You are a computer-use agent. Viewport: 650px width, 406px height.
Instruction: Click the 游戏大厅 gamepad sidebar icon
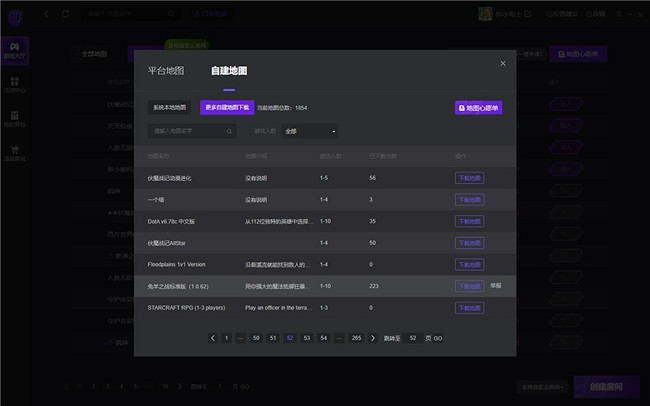[x=15, y=51]
